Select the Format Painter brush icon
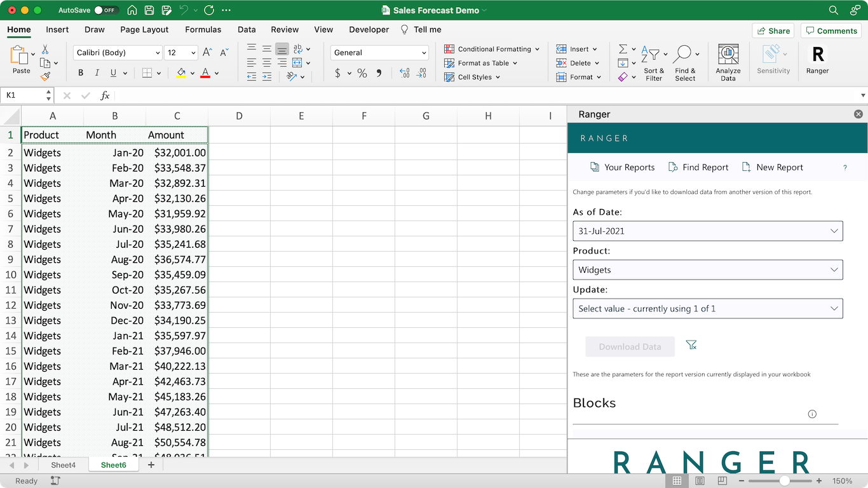 45,76
